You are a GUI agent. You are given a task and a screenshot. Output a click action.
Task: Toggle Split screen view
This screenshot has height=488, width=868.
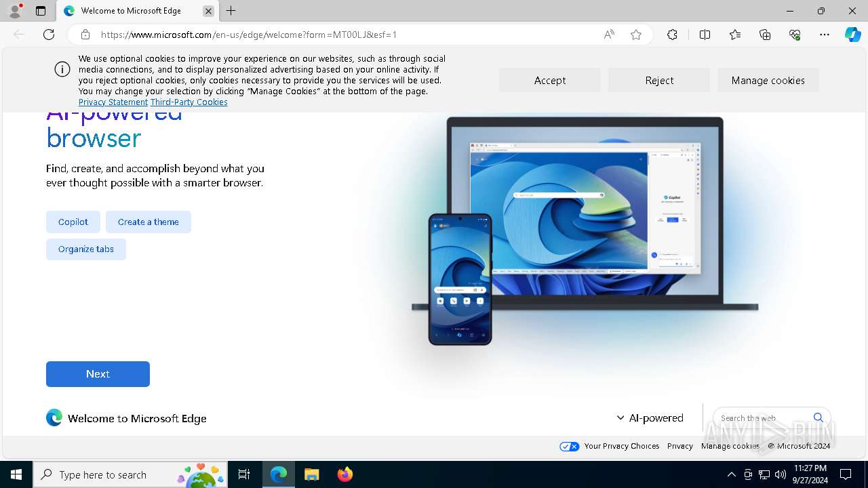click(705, 35)
